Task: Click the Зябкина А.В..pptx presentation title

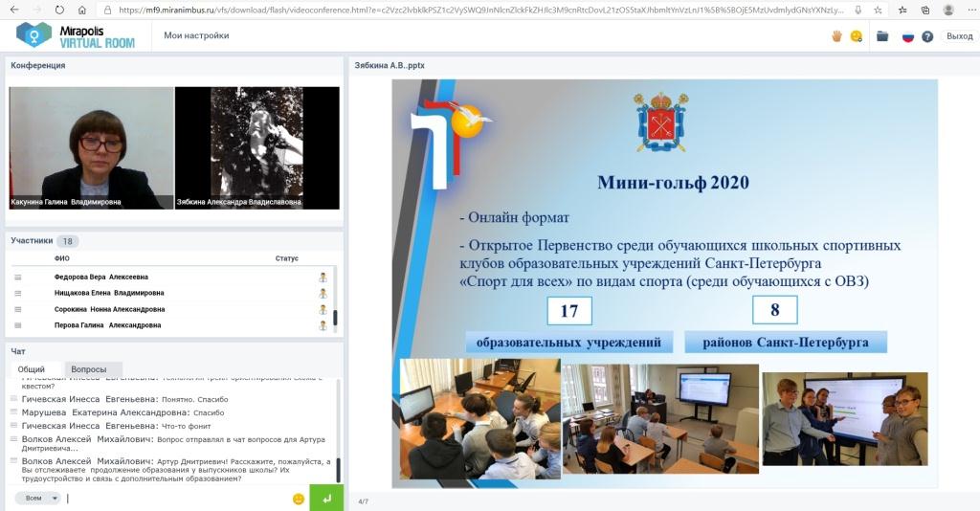Action: click(x=390, y=65)
